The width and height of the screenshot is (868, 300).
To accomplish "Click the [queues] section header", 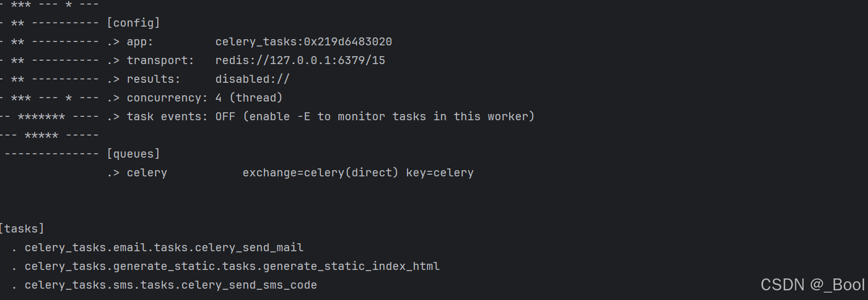I will pos(133,154).
